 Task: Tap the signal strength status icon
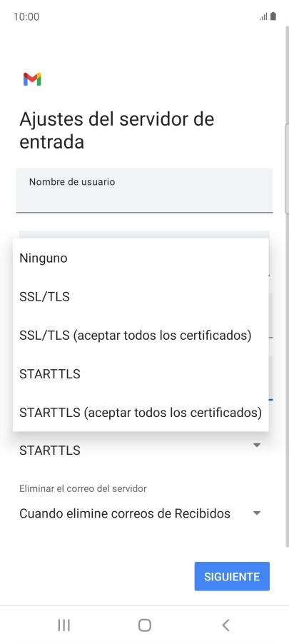point(263,17)
